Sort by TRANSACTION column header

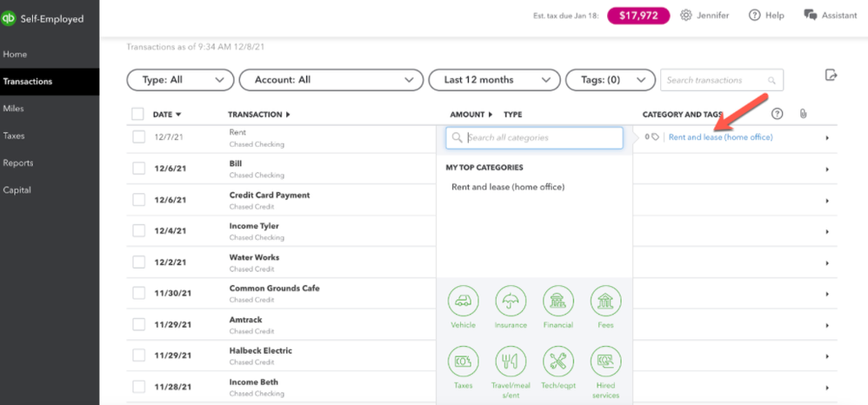pos(258,115)
